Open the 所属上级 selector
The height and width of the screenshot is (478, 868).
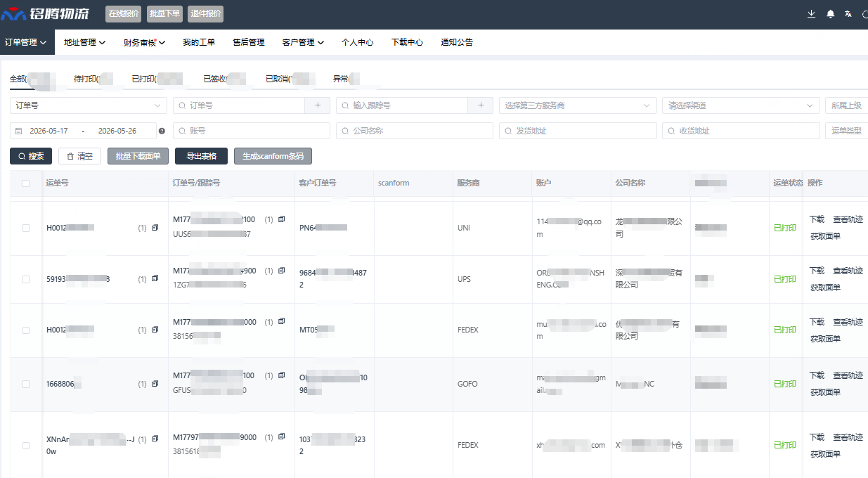click(x=846, y=105)
